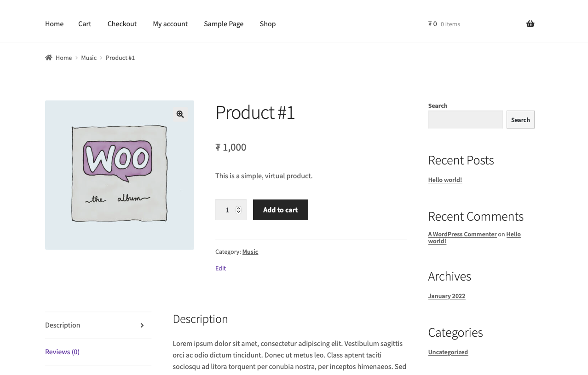Click the Add to cart button

(281, 210)
